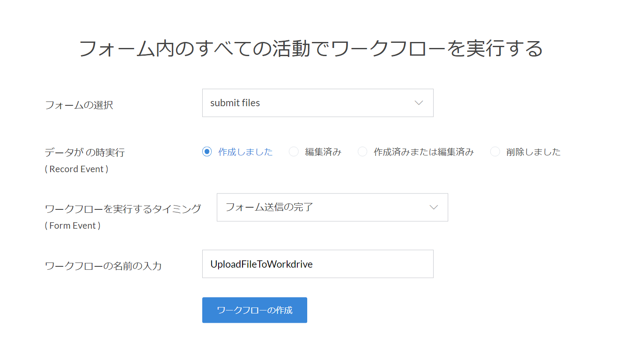Click the データが の時実行 label
644x355 pixels.
pyautogui.click(x=84, y=152)
